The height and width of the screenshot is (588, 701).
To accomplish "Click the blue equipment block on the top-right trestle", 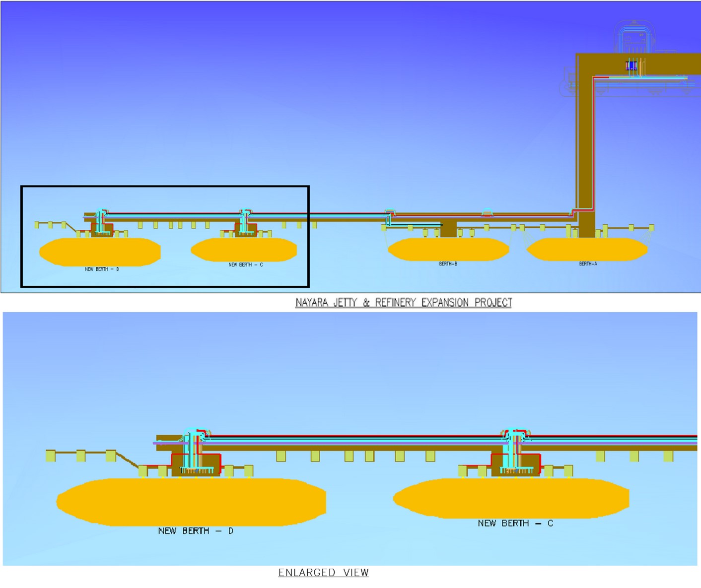I will (x=631, y=65).
